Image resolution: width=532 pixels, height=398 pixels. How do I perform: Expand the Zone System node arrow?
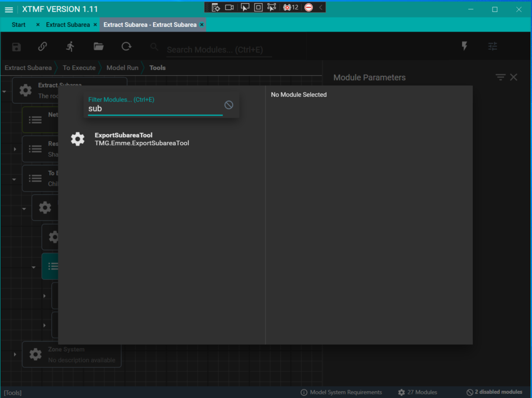tap(15, 354)
